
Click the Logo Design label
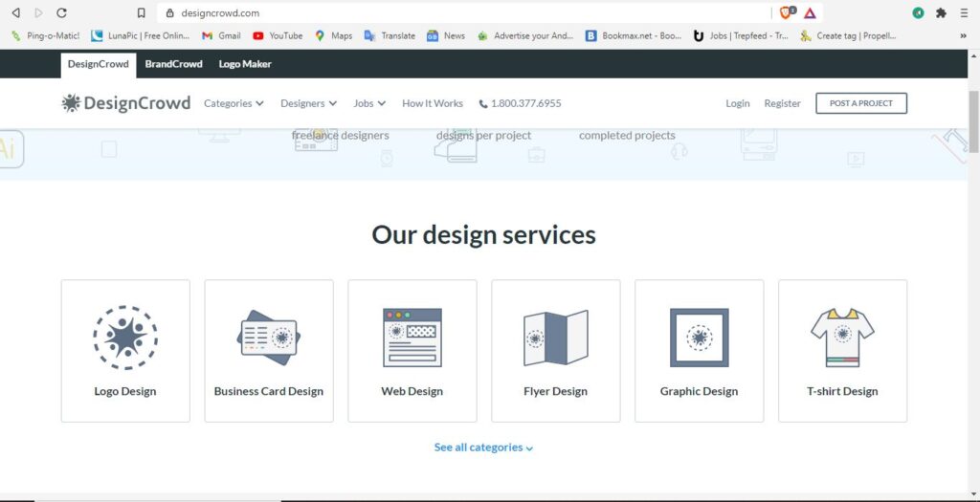click(125, 391)
